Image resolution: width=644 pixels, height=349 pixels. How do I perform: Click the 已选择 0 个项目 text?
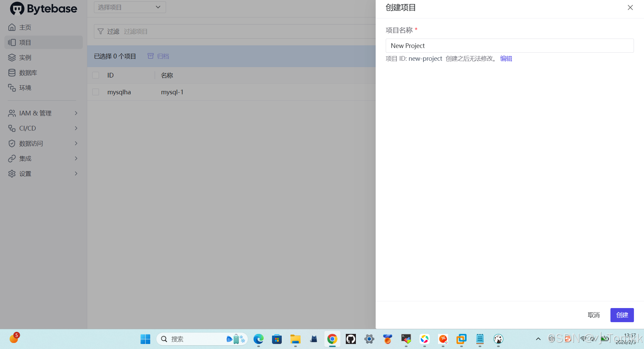(x=115, y=56)
